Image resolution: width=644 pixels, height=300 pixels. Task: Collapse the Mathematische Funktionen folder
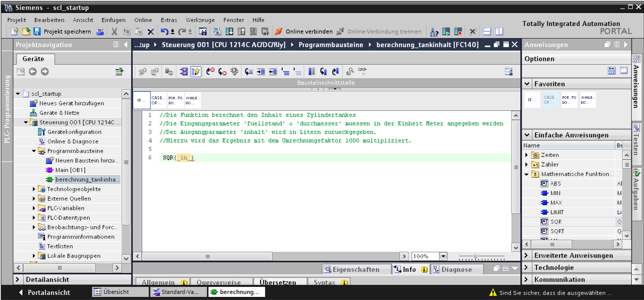[x=527, y=174]
